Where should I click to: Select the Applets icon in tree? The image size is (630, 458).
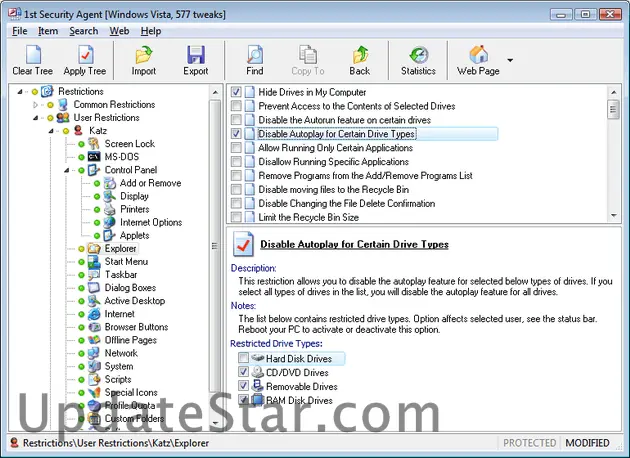pos(109,235)
